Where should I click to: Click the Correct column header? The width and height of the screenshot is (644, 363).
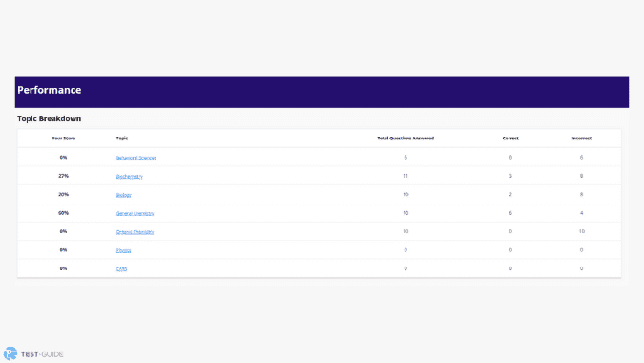[x=510, y=139]
